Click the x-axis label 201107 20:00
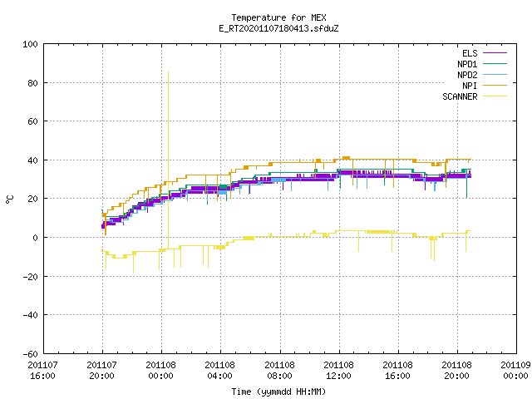This screenshot has height=399, width=532. click(x=101, y=371)
